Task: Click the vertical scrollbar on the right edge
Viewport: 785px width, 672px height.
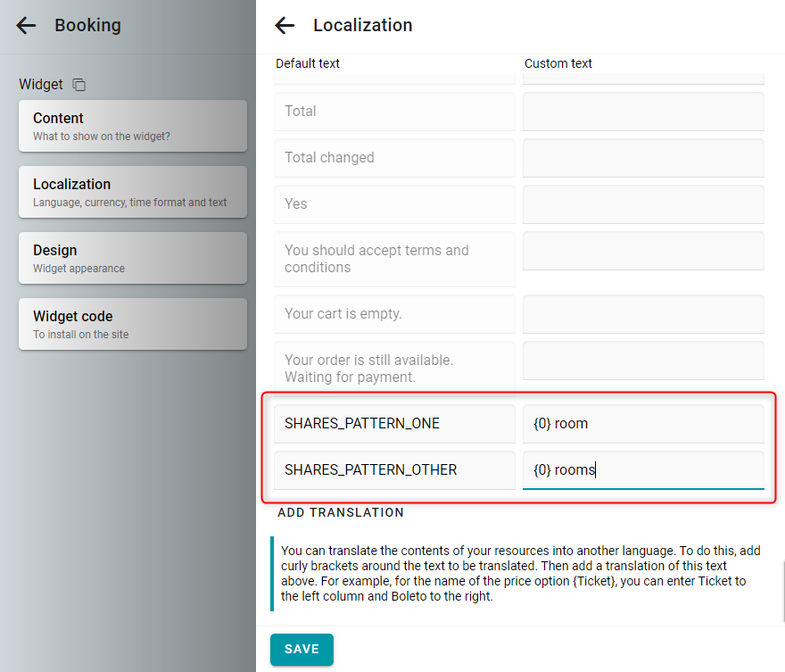Action: tap(783, 591)
